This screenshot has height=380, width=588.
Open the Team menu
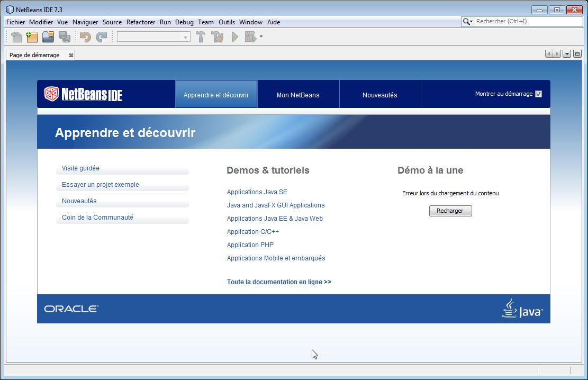(205, 22)
